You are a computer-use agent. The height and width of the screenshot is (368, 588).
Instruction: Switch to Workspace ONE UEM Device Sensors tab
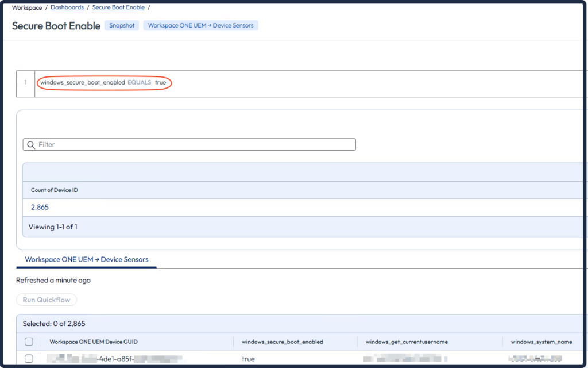[87, 260]
